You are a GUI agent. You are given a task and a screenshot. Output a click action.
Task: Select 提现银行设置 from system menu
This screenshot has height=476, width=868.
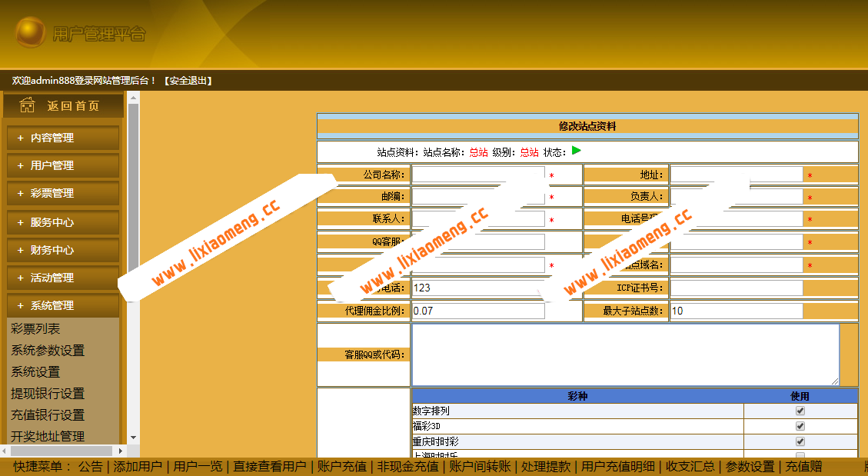(48, 394)
